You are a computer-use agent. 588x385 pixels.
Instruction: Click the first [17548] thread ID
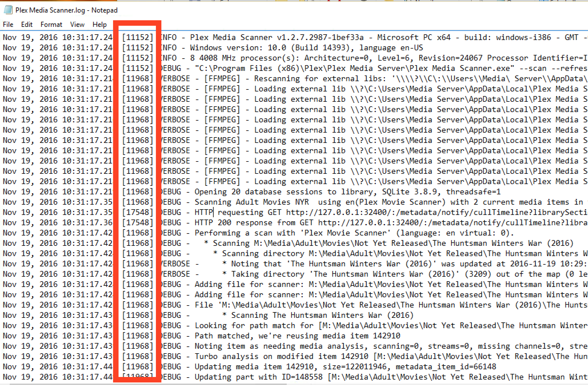pyautogui.click(x=138, y=212)
